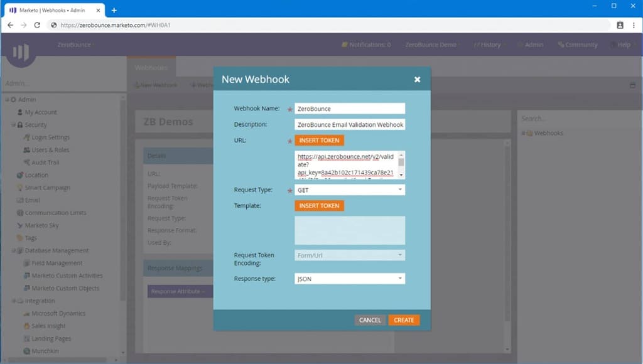Click Insert Token button for URL

[x=319, y=140]
